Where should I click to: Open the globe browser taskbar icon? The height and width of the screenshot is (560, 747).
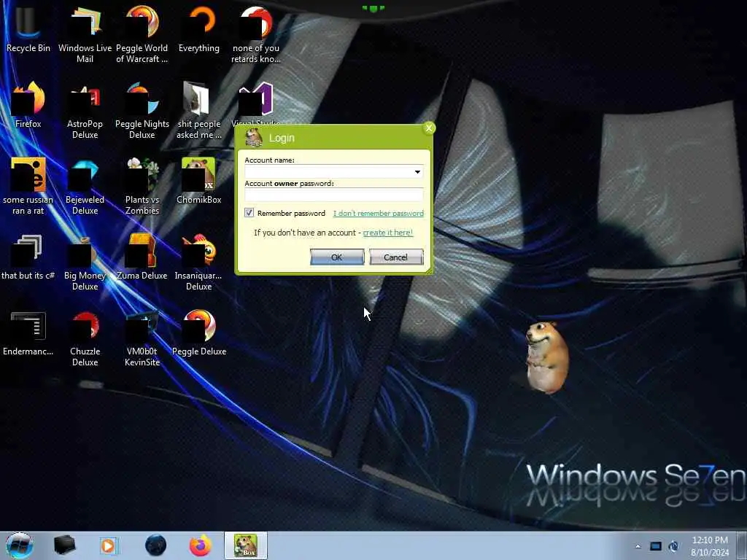click(x=155, y=545)
